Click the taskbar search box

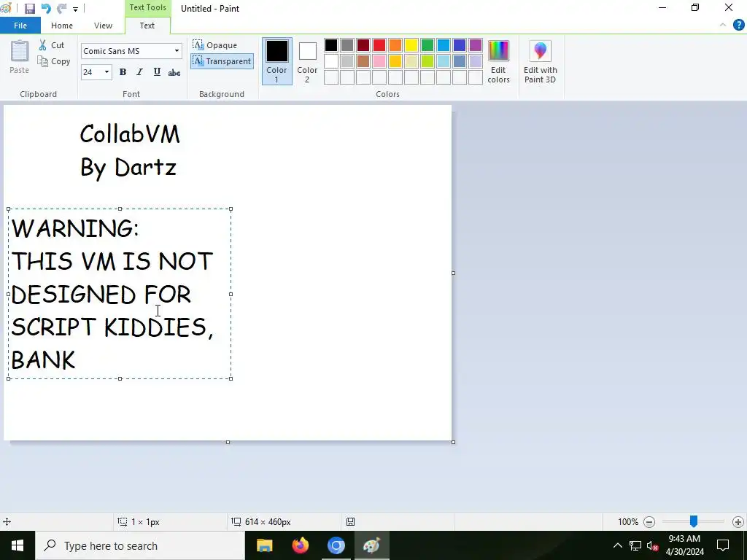pos(140,545)
